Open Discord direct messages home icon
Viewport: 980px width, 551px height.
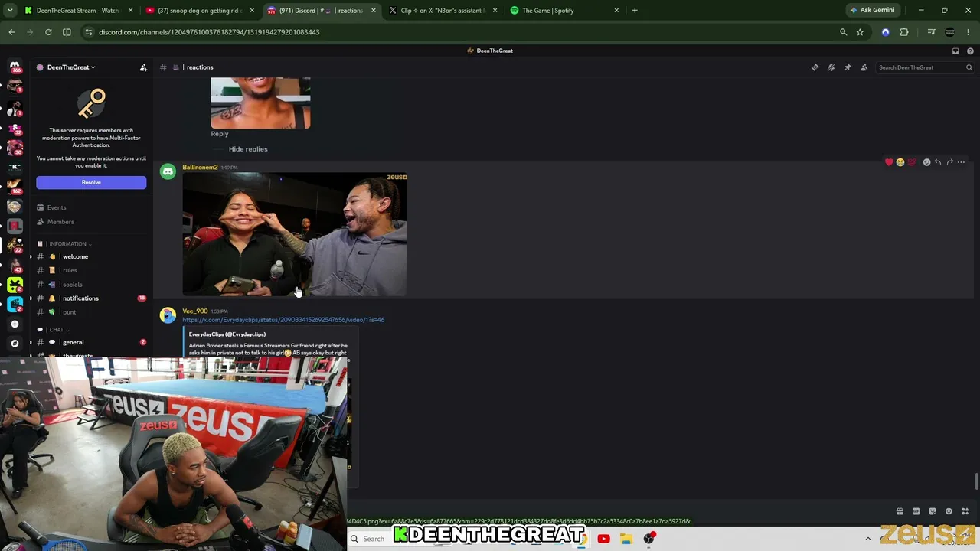pyautogui.click(x=15, y=67)
